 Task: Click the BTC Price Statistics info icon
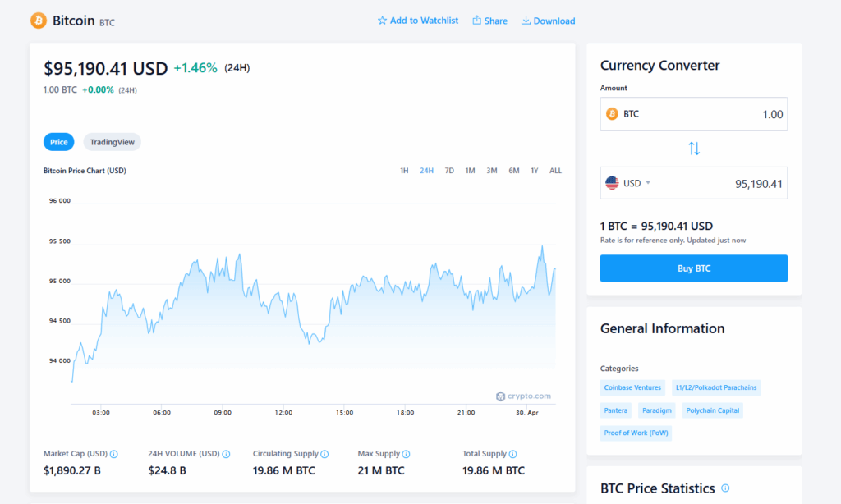(x=725, y=488)
